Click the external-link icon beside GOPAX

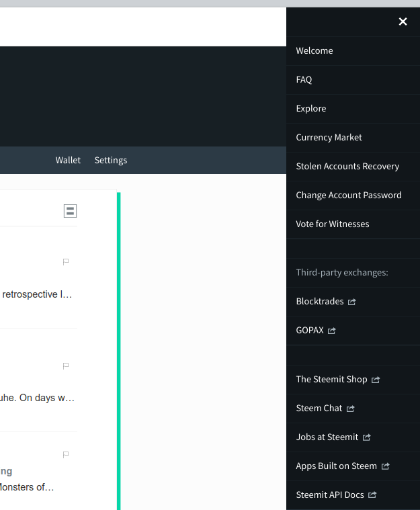click(331, 331)
